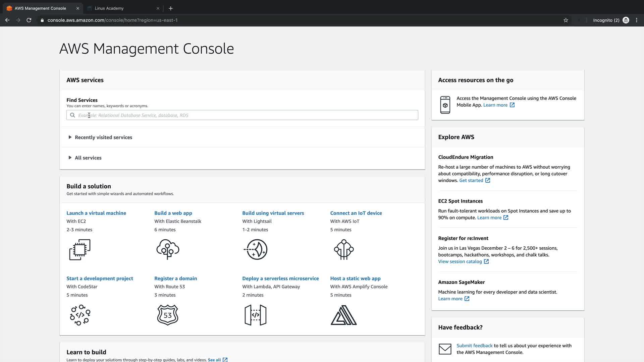The height and width of the screenshot is (362, 644).
Task: Click the EC2 virtual machine chip icon
Action: [x=80, y=250]
